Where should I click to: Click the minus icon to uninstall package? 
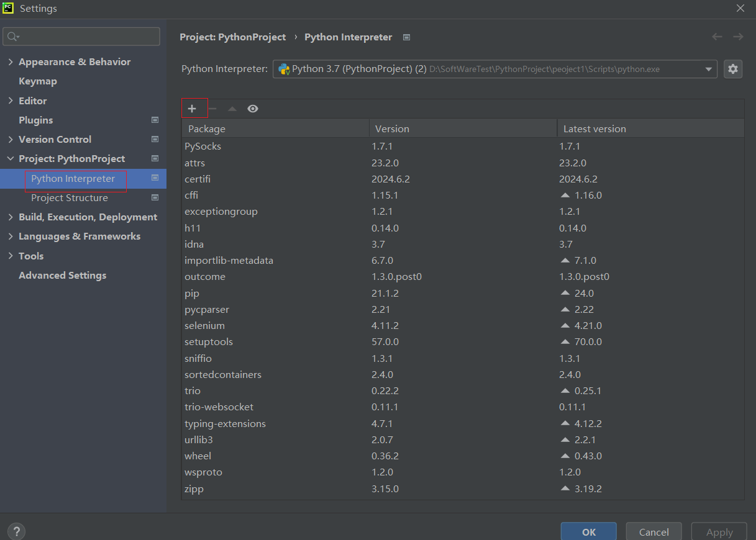pyautogui.click(x=212, y=109)
